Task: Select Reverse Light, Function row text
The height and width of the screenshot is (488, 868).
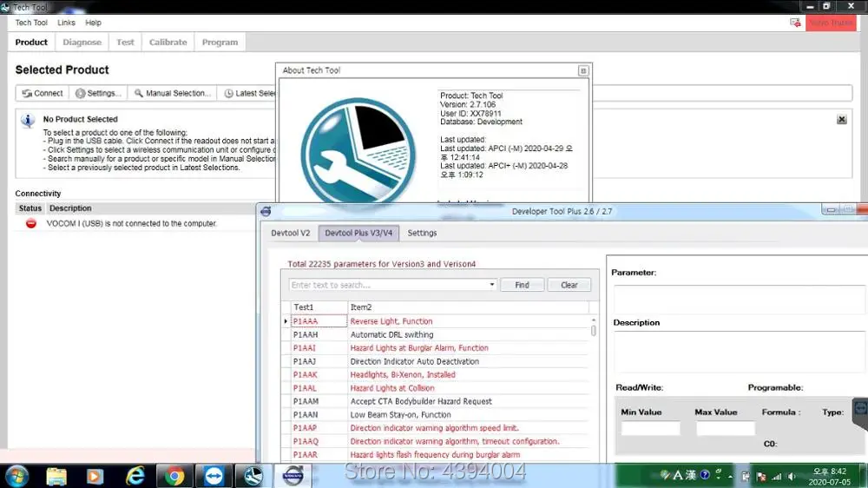Action: pos(391,321)
